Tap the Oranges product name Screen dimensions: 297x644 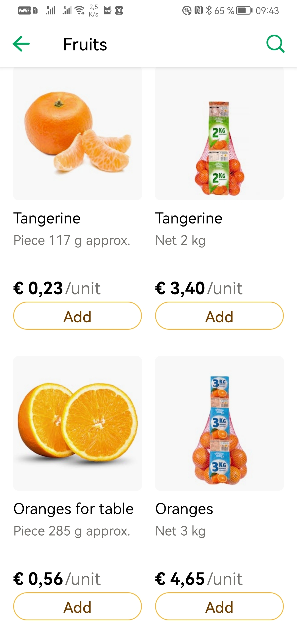click(x=184, y=509)
